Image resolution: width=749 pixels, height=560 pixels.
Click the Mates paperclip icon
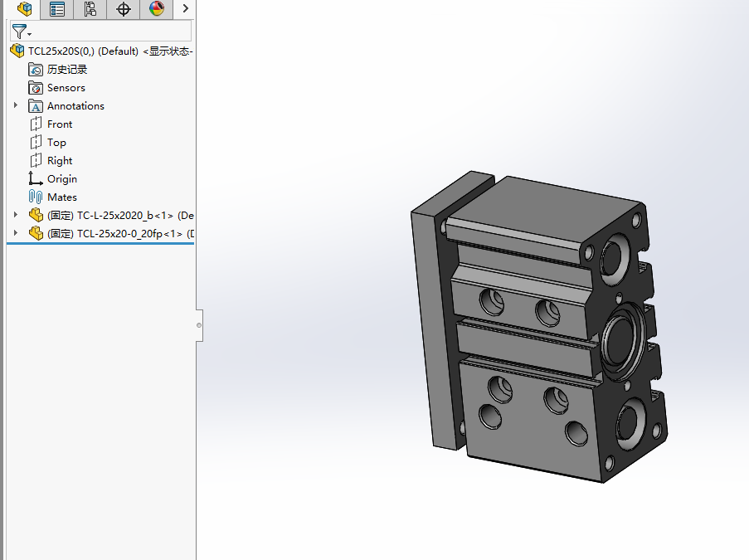pos(36,197)
